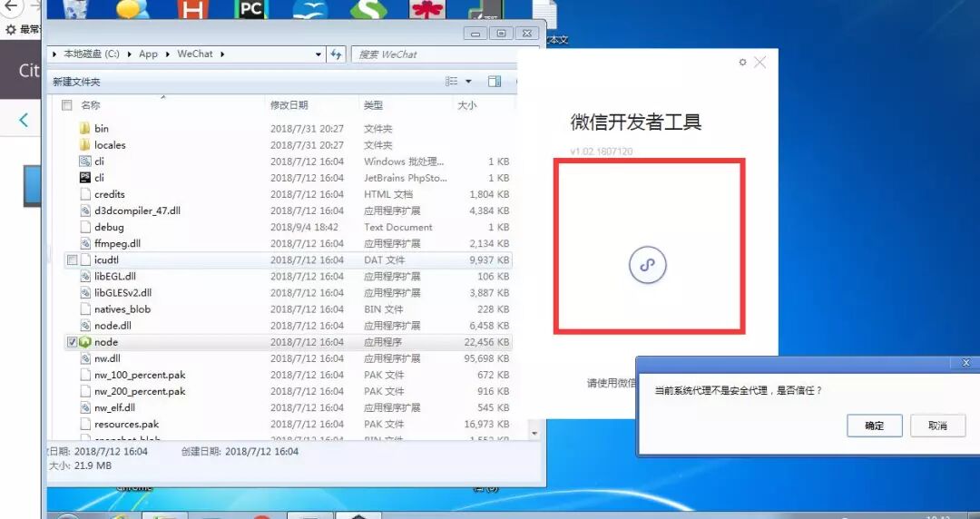Cancel the proxy dialog with 取消

click(937, 426)
